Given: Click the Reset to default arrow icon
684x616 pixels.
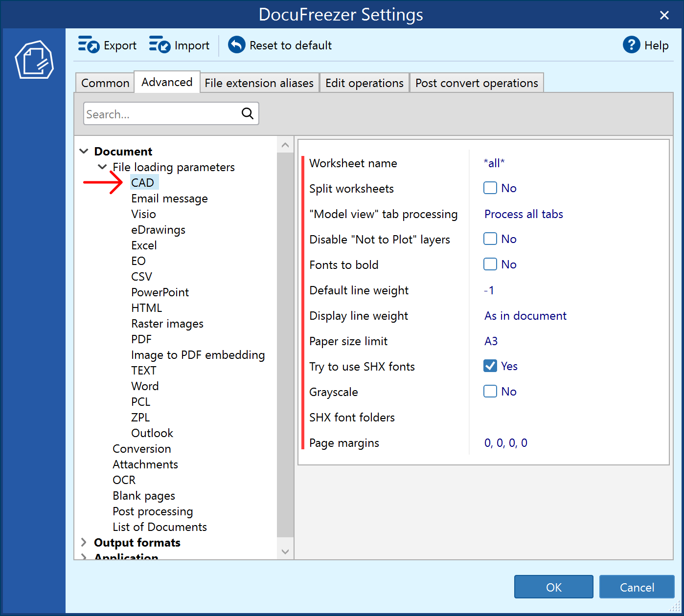Looking at the screenshot, I should click(x=236, y=44).
